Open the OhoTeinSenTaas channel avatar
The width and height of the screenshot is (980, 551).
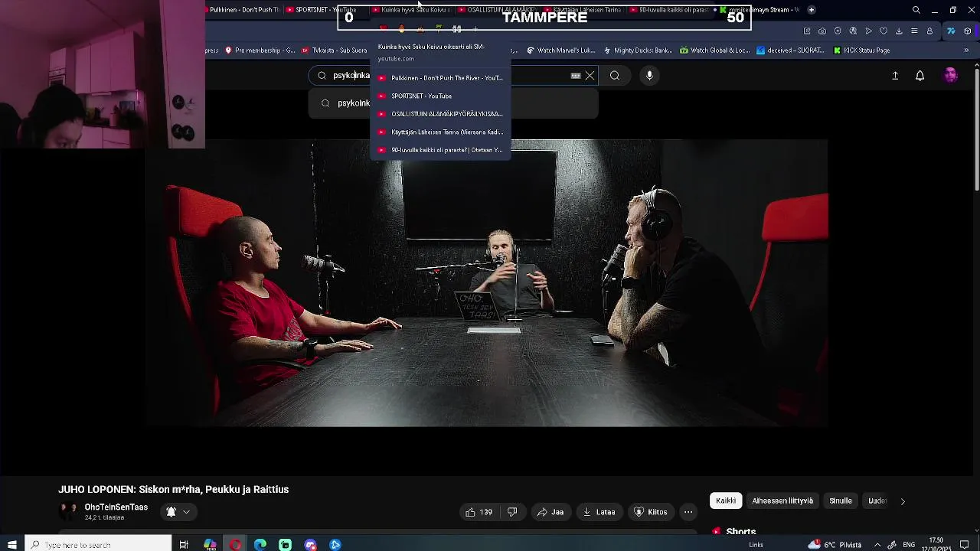[x=69, y=511]
